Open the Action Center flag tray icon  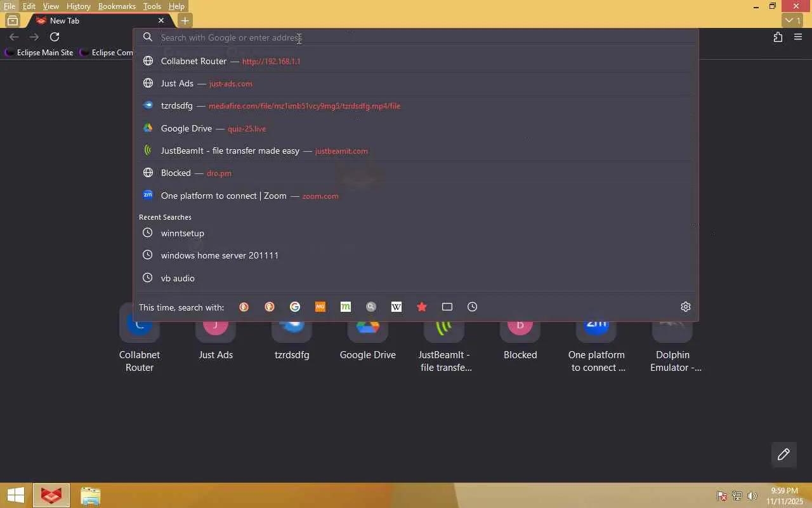click(x=722, y=496)
